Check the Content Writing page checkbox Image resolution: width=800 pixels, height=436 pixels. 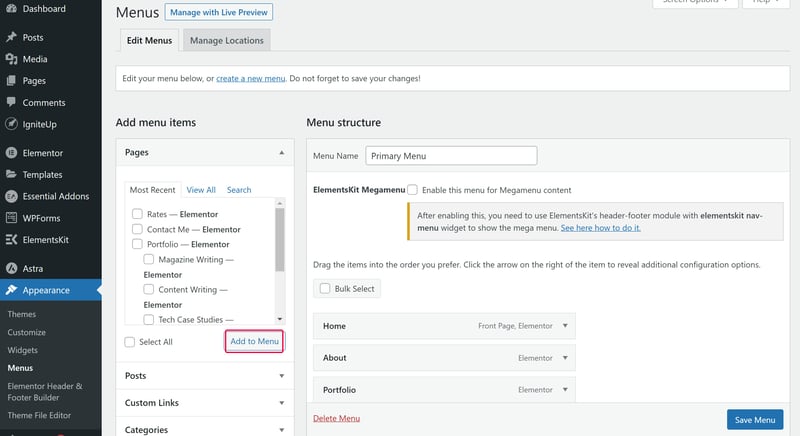(x=148, y=289)
